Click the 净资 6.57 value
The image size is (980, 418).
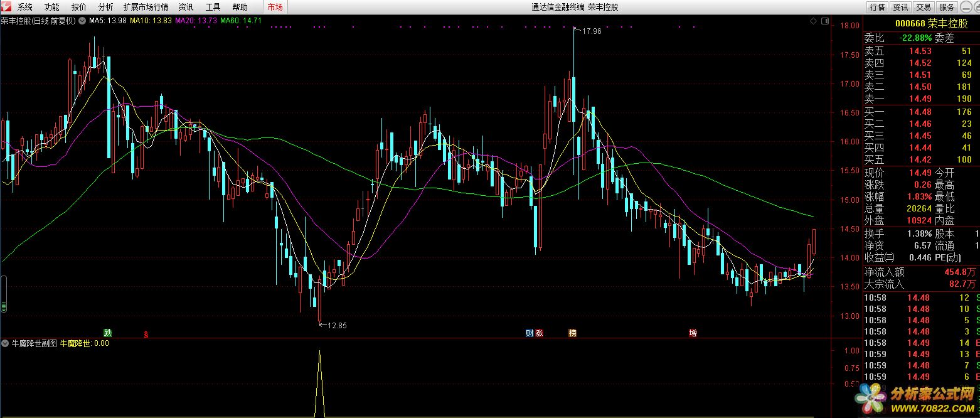pos(923,245)
